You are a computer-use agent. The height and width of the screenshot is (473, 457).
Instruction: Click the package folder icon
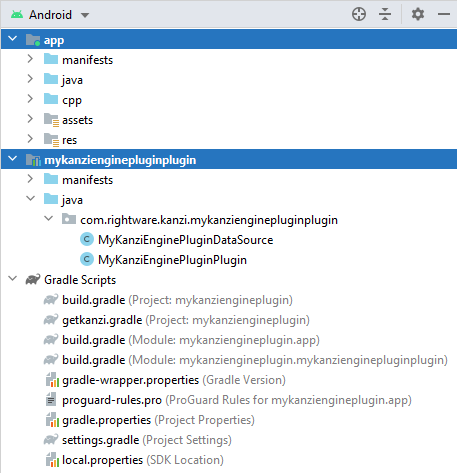coord(69,219)
